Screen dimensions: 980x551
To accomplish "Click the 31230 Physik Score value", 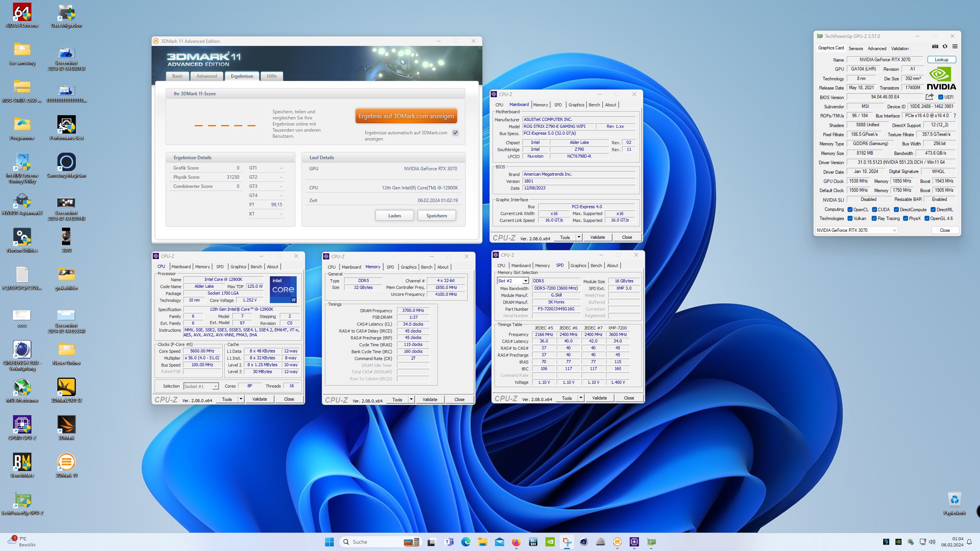I will pos(233,177).
